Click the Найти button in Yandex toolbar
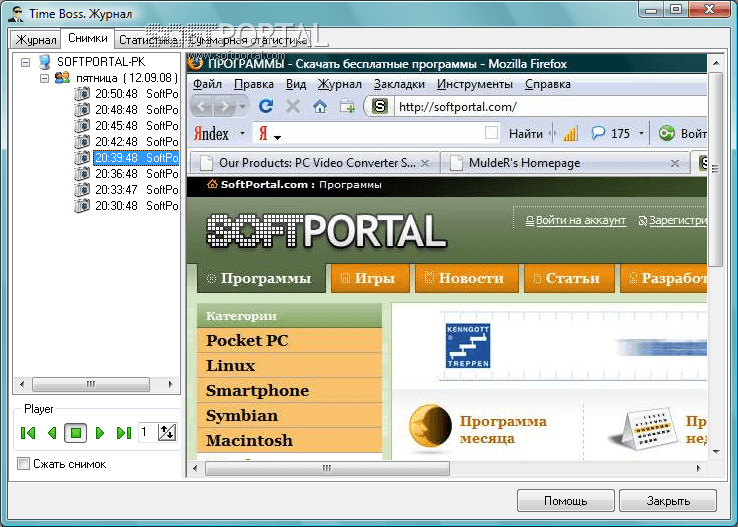Viewport: 738px width, 527px height. coord(526,134)
